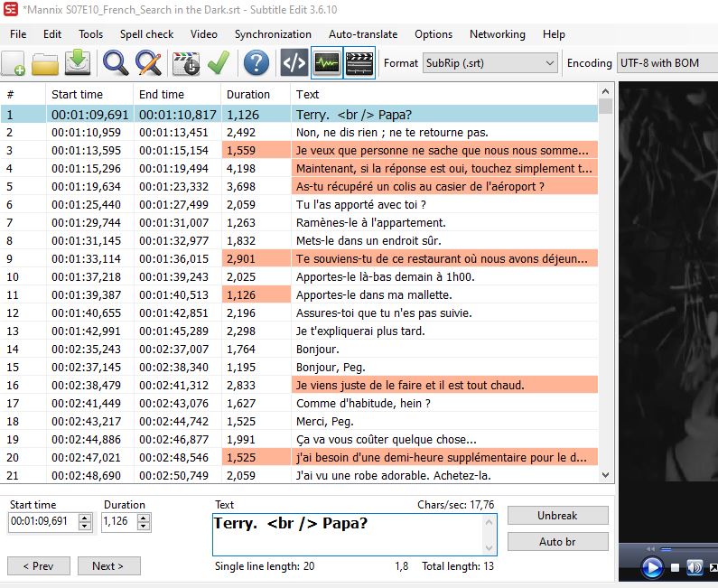This screenshot has width=718, height=588.
Task: Decrease Start time with spinner down arrow
Action: click(x=85, y=527)
